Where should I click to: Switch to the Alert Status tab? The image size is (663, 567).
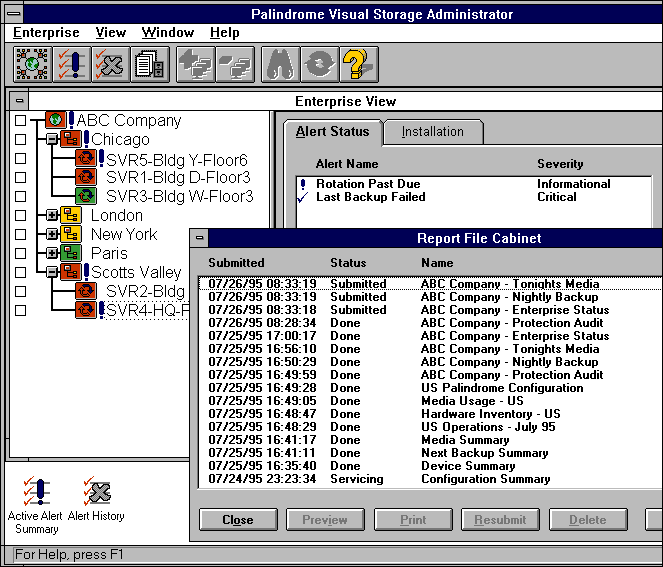333,131
